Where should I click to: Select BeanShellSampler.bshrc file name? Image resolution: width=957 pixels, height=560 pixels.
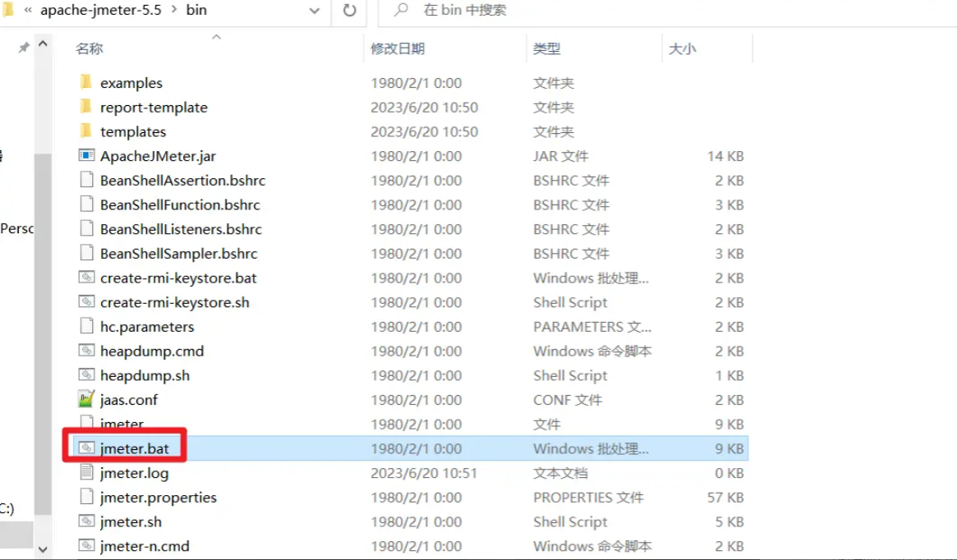click(x=179, y=254)
